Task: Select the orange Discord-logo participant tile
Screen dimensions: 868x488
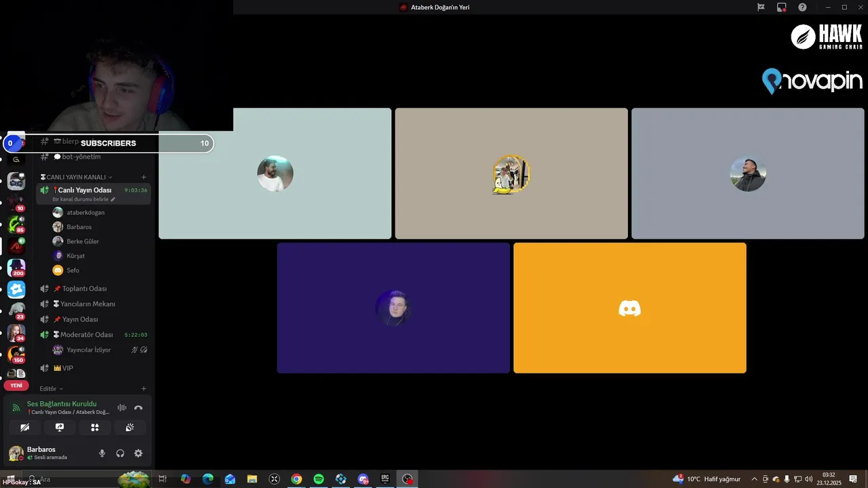Action: coord(630,308)
